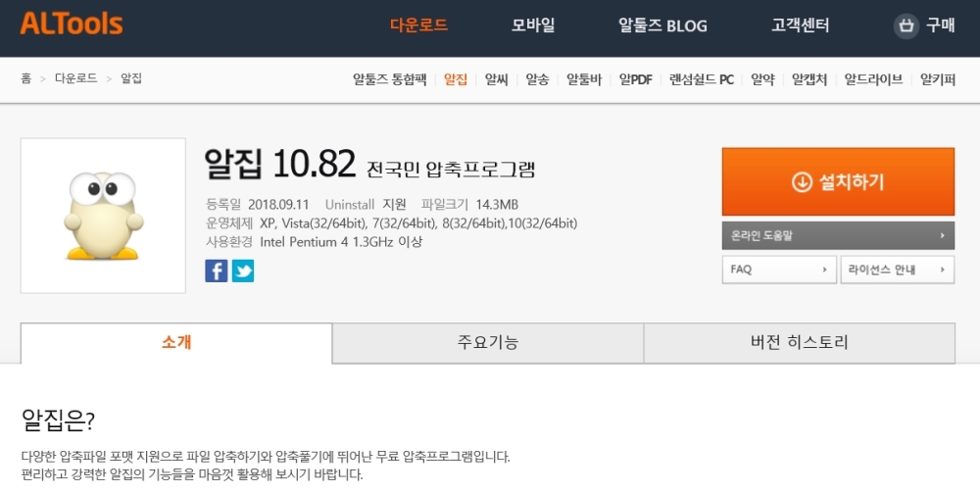Select 알집 in the product bar
The image size is (980, 493).
pyautogui.click(x=456, y=79)
